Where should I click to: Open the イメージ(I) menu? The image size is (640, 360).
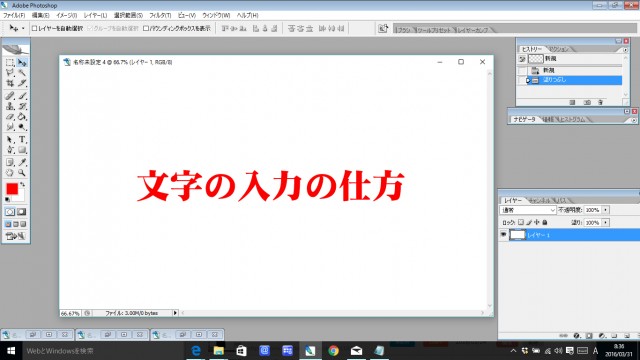pyautogui.click(x=67, y=15)
